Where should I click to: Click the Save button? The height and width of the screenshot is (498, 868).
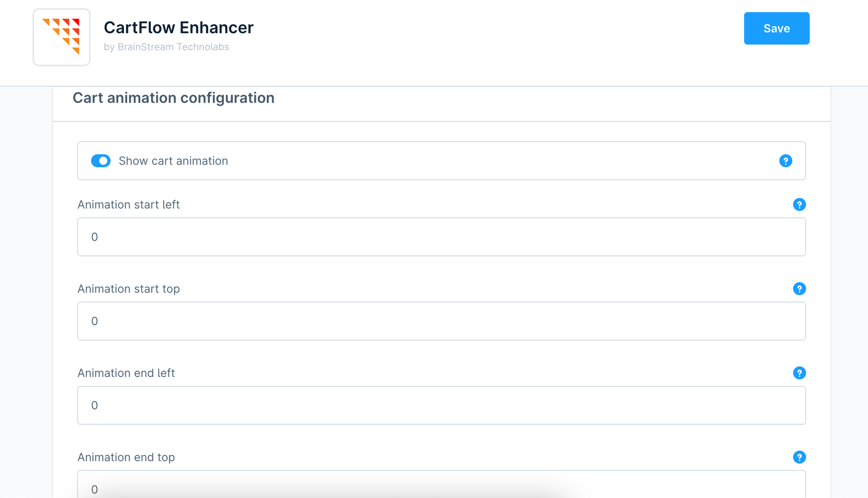point(776,28)
